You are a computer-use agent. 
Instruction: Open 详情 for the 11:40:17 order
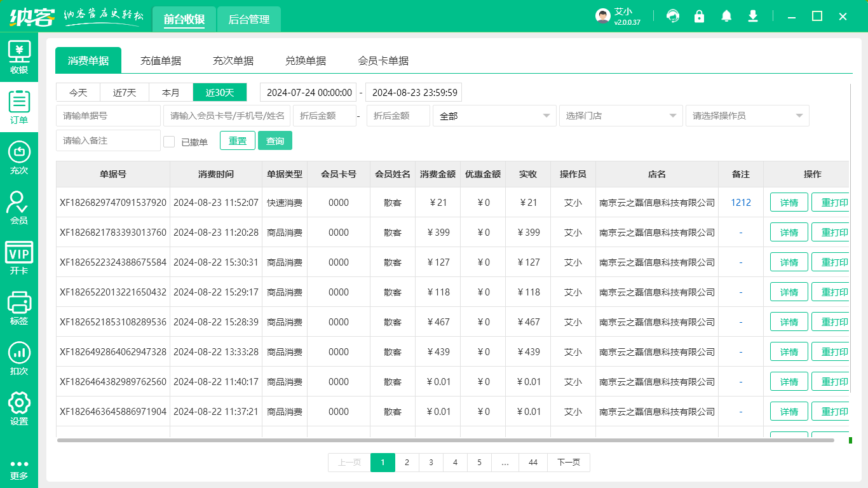tap(789, 381)
